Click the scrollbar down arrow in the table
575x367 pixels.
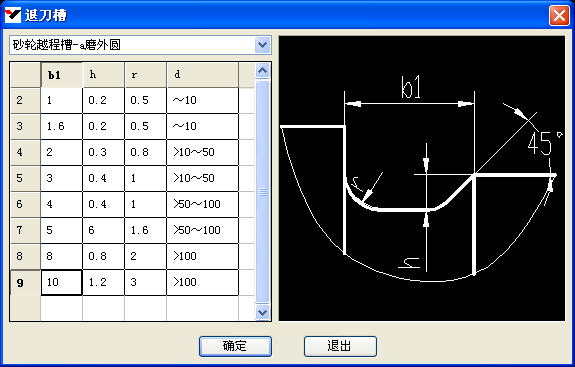coord(263,313)
